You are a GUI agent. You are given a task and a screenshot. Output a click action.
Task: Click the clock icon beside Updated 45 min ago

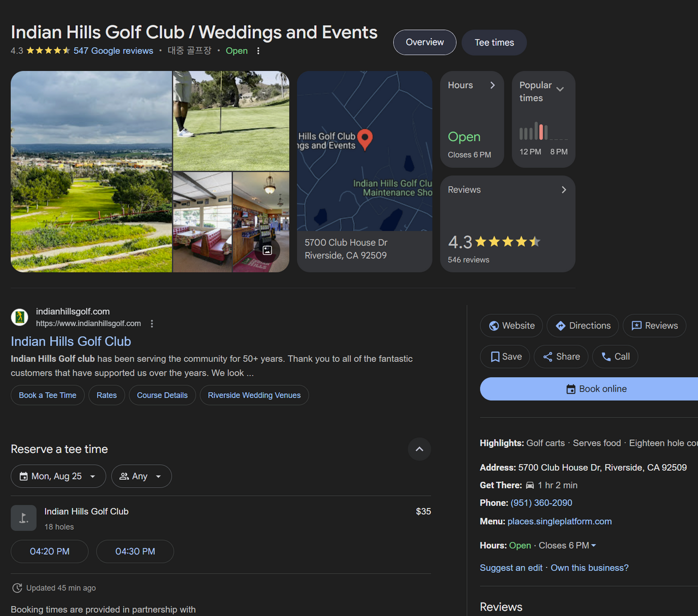[17, 588]
